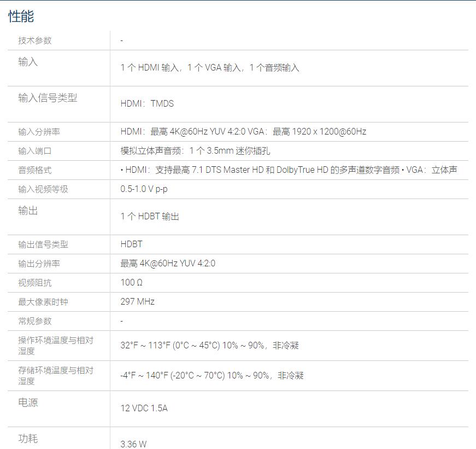Image resolution: width=476 pixels, height=449 pixels.
Task: Select the 技术参数 row label
Action: pos(35,40)
